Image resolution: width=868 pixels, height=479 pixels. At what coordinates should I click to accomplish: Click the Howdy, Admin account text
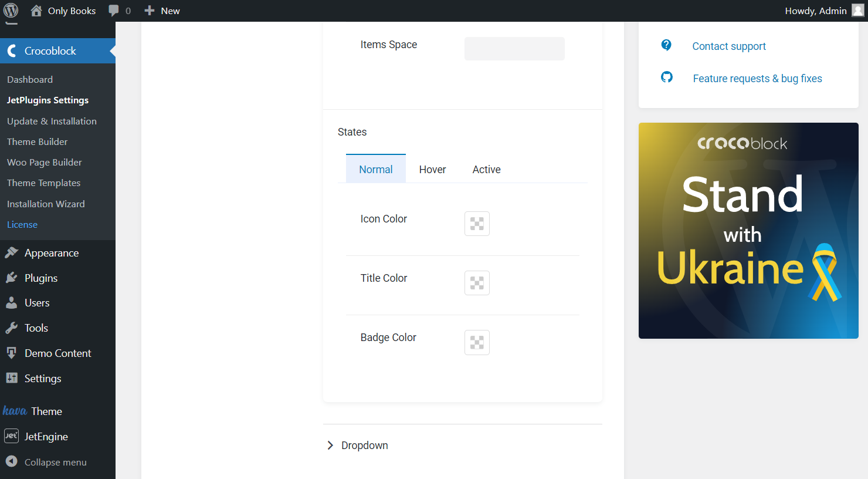coord(816,11)
